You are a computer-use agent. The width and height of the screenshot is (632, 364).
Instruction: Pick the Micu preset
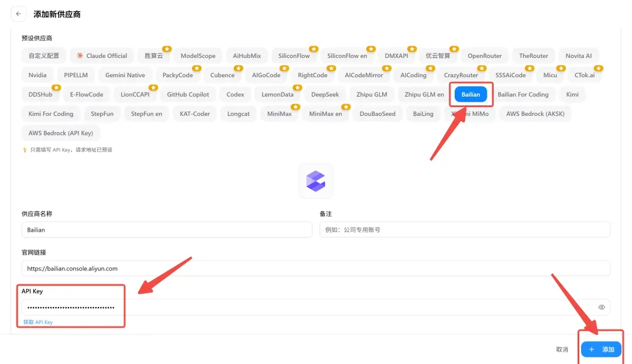549,75
